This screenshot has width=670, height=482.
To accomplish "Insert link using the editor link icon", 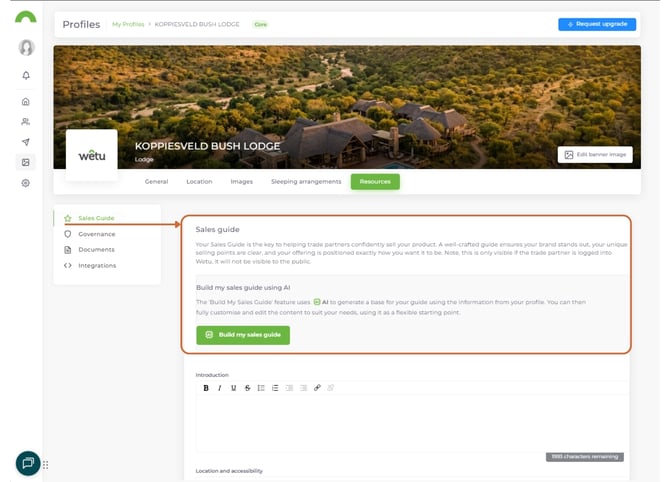I will pyautogui.click(x=316, y=387).
